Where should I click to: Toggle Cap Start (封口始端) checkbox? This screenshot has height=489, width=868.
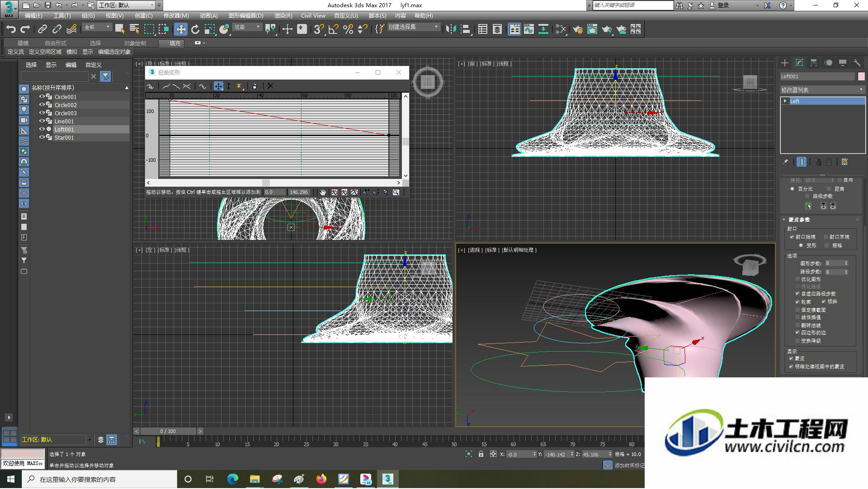[x=792, y=237]
